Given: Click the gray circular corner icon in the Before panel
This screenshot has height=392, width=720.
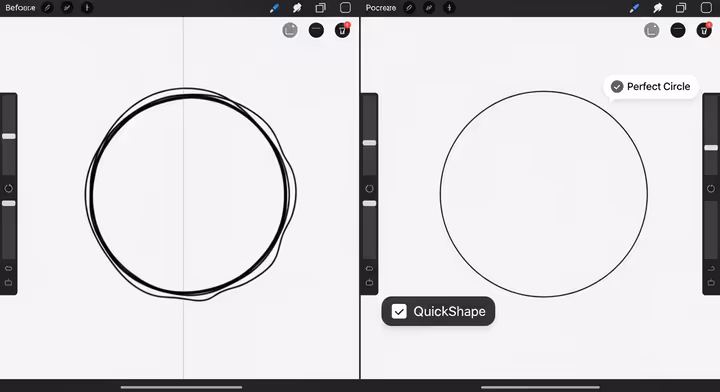Looking at the screenshot, I should click(x=290, y=30).
